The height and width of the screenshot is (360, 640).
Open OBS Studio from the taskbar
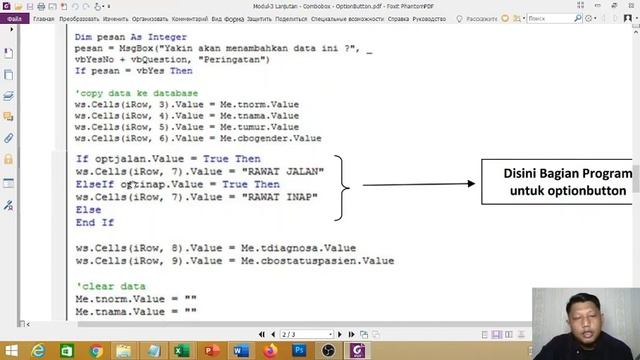click(x=328, y=351)
